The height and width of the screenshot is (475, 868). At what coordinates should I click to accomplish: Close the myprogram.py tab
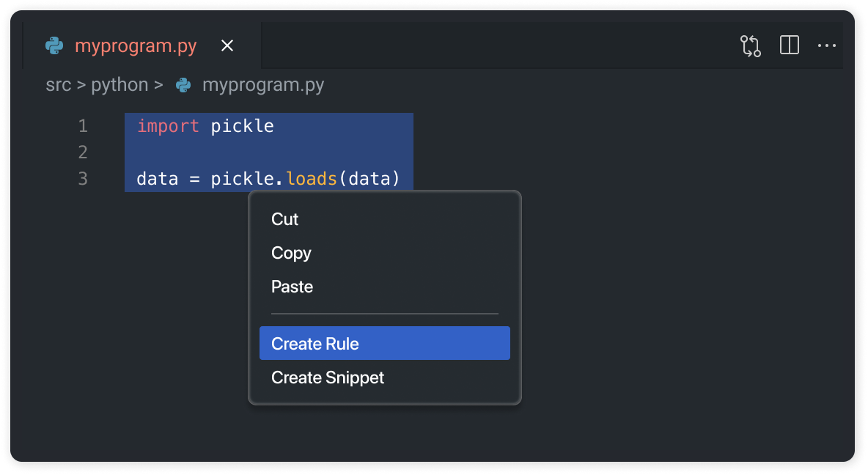(x=227, y=45)
